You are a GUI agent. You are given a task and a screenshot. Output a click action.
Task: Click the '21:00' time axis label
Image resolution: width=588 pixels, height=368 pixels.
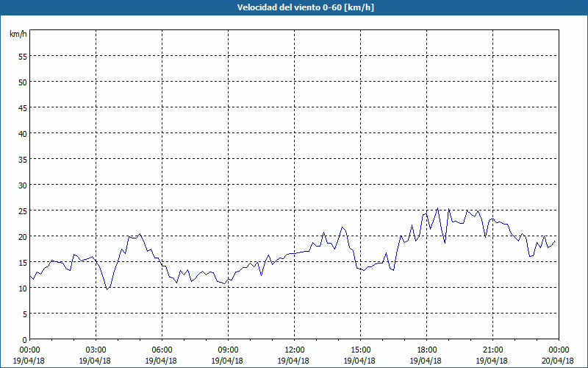[x=492, y=350]
